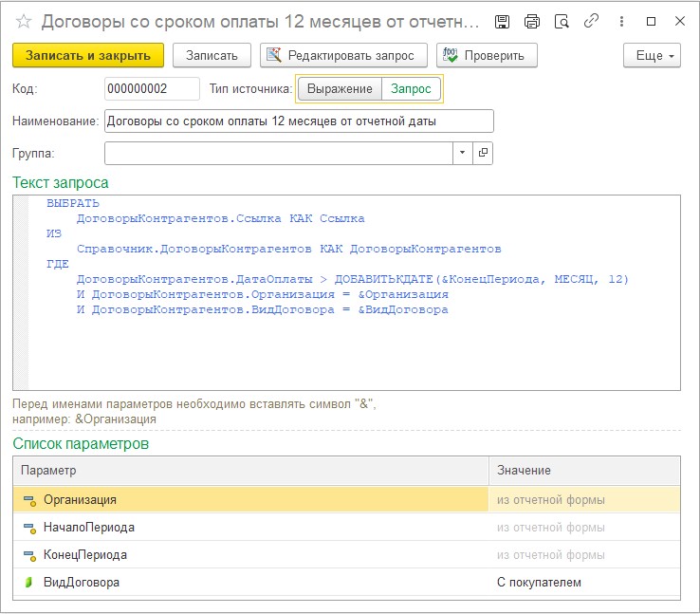
Task: Get link to object chain icon
Action: click(x=591, y=21)
